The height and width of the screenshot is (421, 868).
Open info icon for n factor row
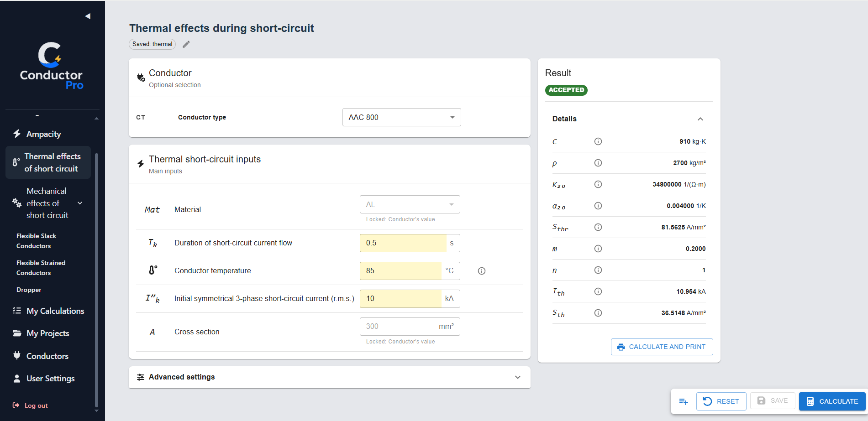(598, 270)
